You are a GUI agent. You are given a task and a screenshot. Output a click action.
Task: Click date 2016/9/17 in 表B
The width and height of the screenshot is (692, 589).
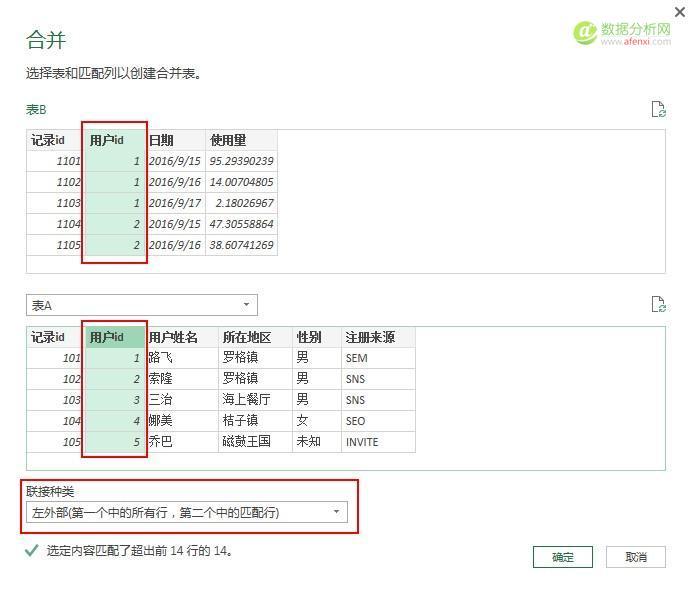(x=176, y=203)
